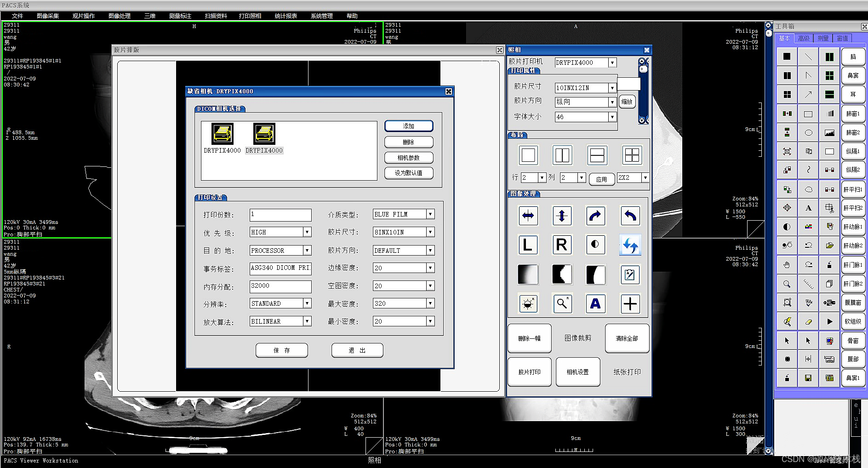Open the 系统管理 menu
868x468 pixels.
pos(322,16)
